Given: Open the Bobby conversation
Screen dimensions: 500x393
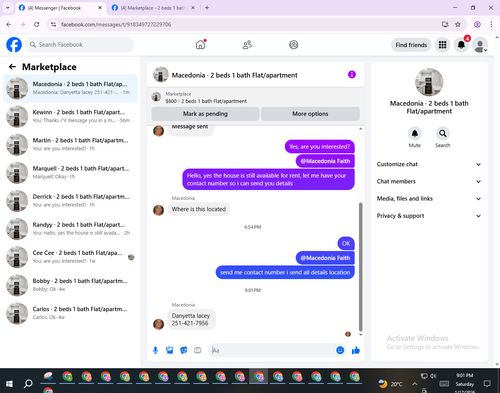Looking at the screenshot, I should [70, 285].
